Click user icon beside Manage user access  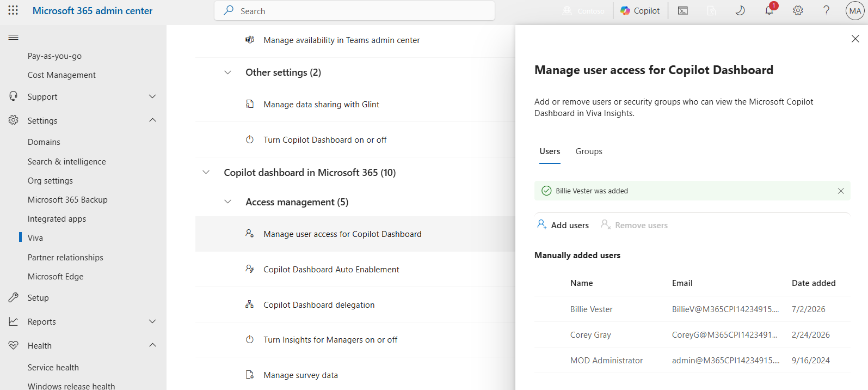250,234
